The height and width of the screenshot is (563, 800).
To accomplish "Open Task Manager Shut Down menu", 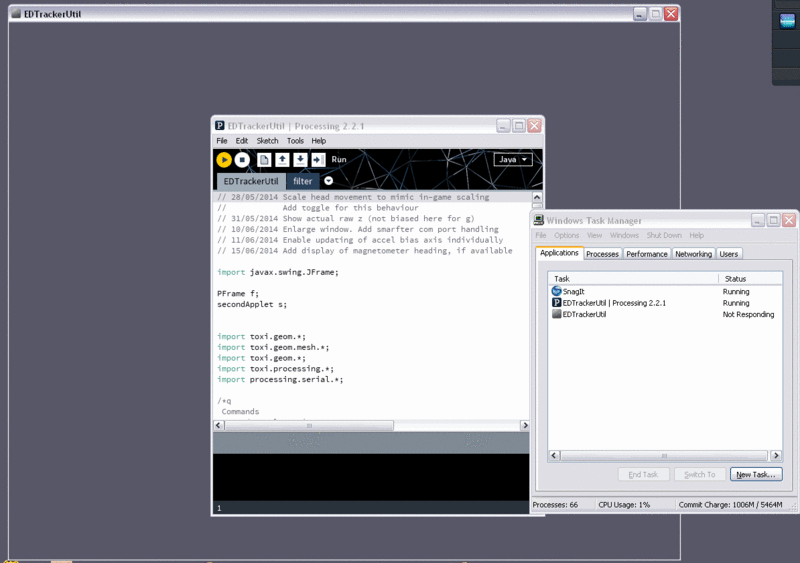I will pos(664,235).
